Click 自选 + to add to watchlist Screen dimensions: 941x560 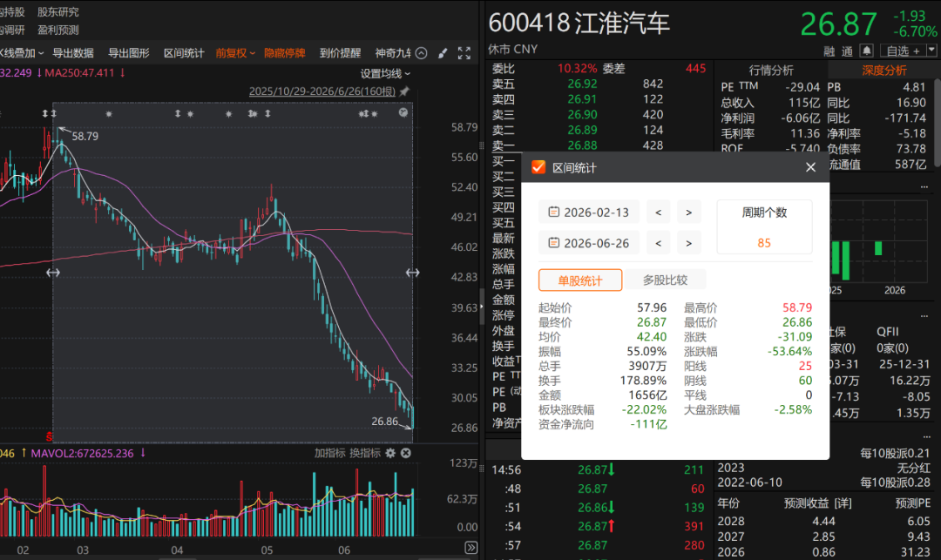pyautogui.click(x=903, y=51)
